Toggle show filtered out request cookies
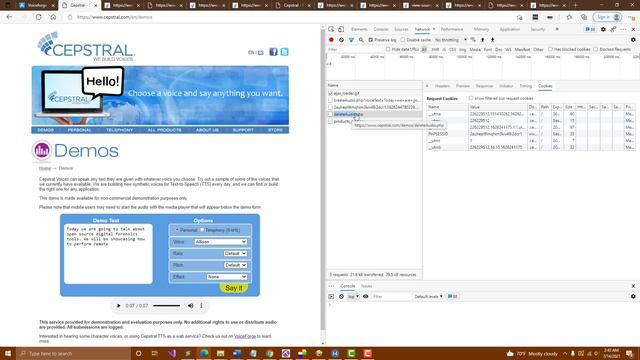 coord(471,98)
